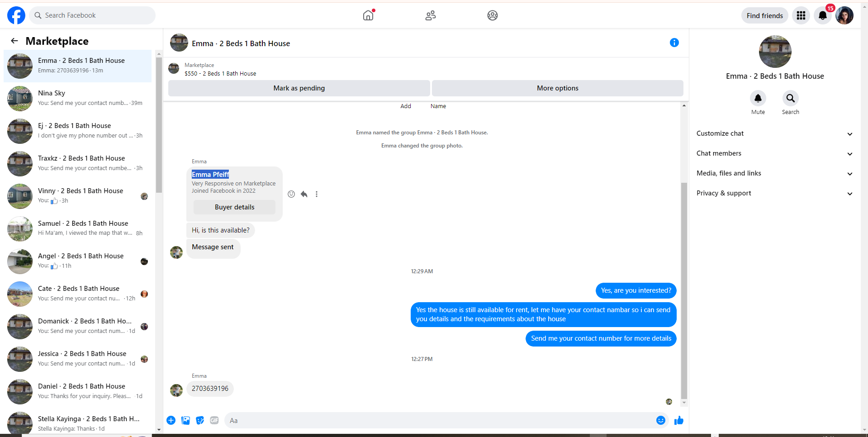Viewport: 868px width, 437px height.
Task: Mute this conversation with the bell icon
Action: click(758, 98)
